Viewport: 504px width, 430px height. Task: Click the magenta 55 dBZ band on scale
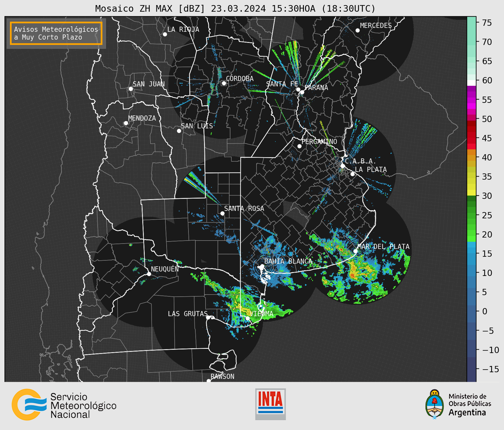click(x=471, y=100)
